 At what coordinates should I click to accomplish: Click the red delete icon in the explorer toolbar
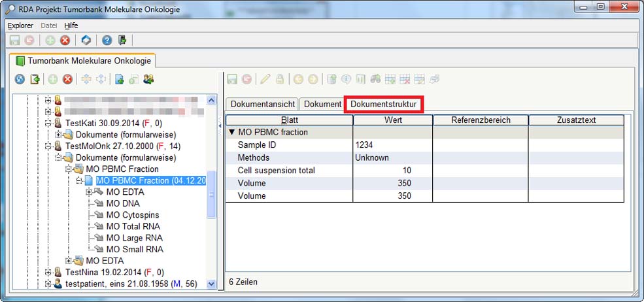[67, 79]
